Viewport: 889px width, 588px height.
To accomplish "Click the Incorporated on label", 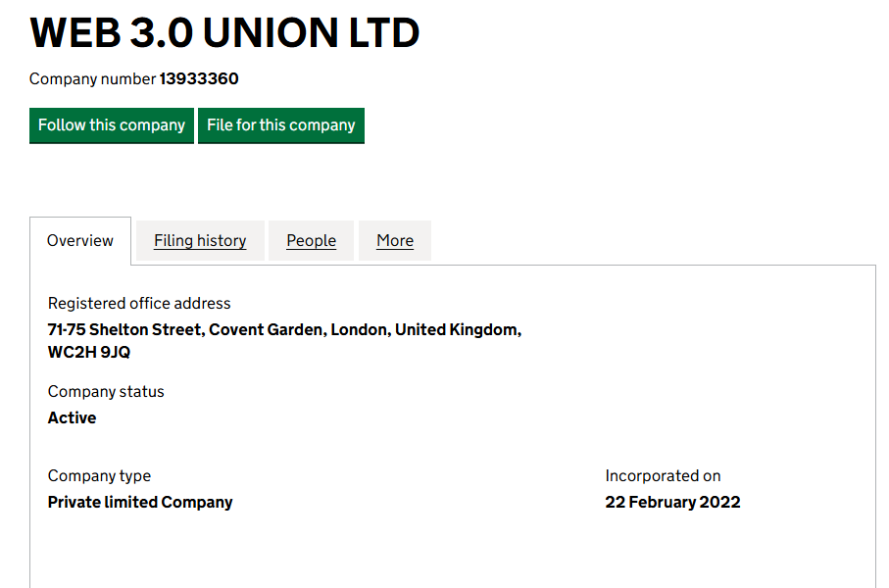I will click(x=663, y=476).
